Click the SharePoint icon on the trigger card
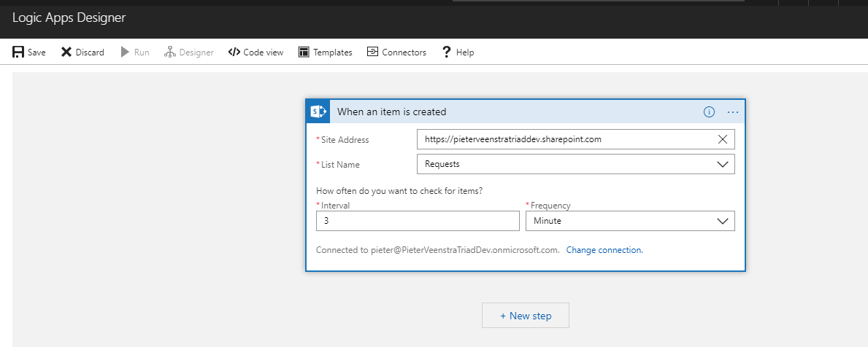 pyautogui.click(x=318, y=112)
